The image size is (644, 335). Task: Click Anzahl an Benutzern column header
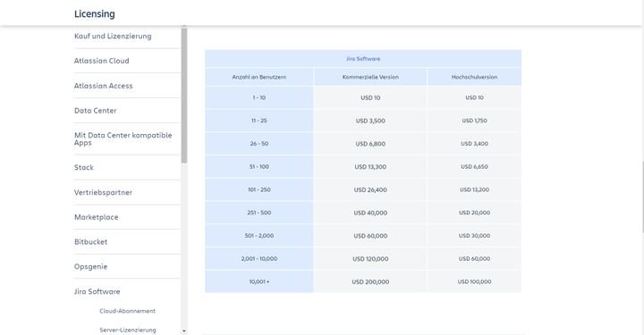(259, 77)
